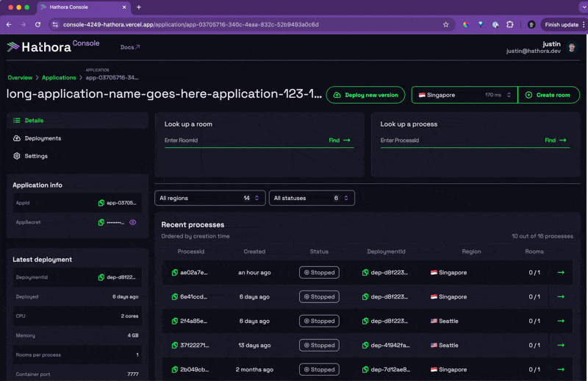Viewport: 588px width, 381px height.
Task: Copy deployment ID dep-41942fa
Action: [x=365, y=346]
